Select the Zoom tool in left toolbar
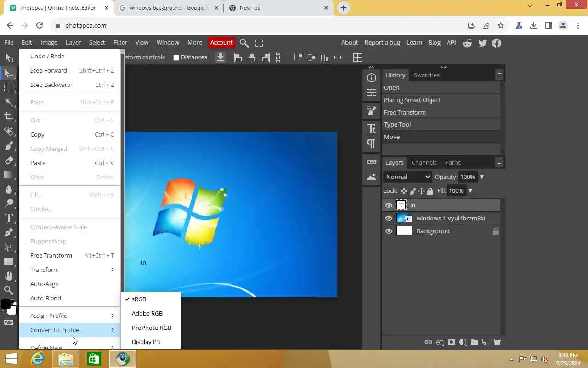The width and height of the screenshot is (588, 368). tap(9, 290)
